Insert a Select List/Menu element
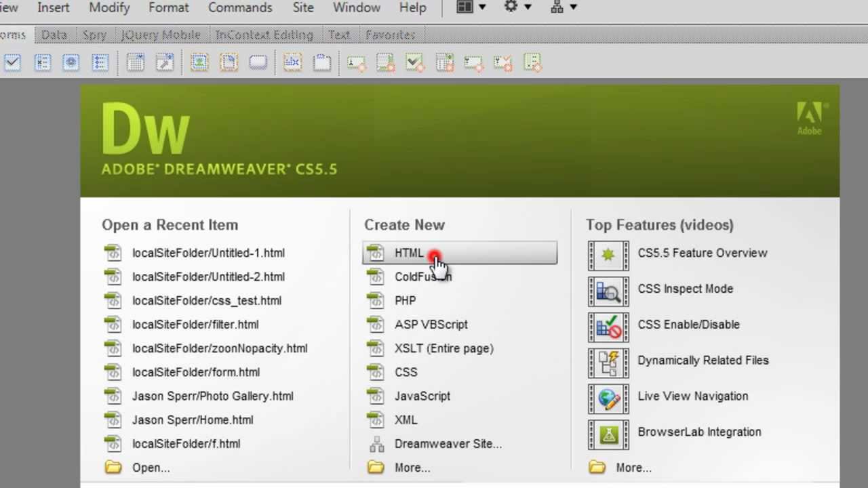The width and height of the screenshot is (868, 488). (x=136, y=63)
